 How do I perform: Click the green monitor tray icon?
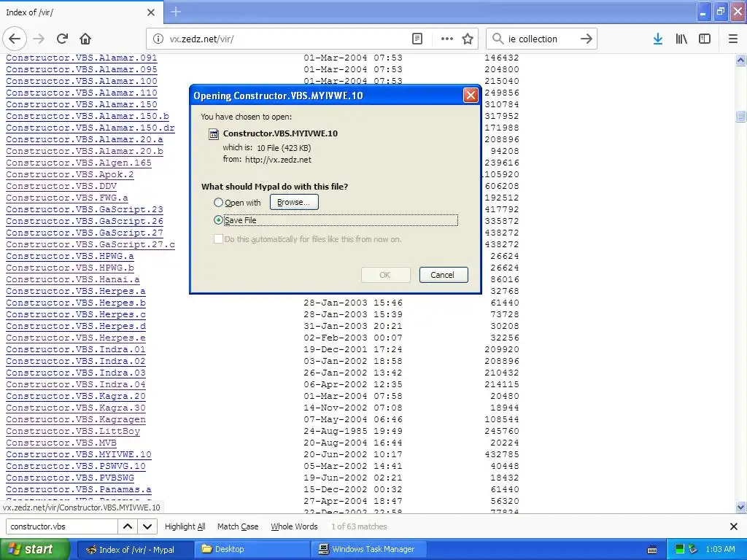pyautogui.click(x=680, y=549)
